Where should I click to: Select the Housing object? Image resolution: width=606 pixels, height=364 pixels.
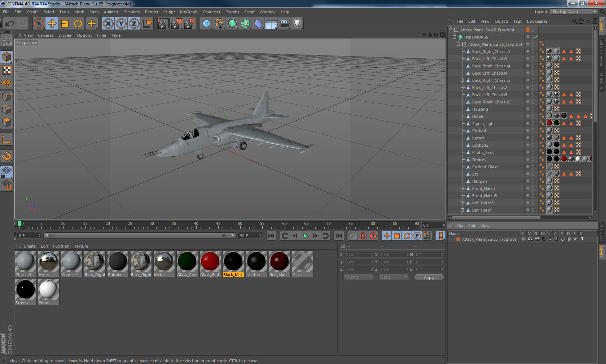pyautogui.click(x=480, y=109)
